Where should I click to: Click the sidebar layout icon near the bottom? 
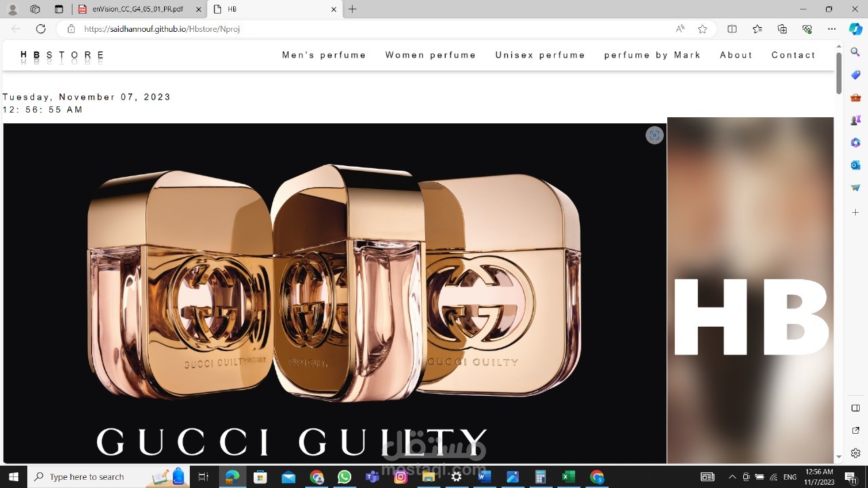pos(856,408)
